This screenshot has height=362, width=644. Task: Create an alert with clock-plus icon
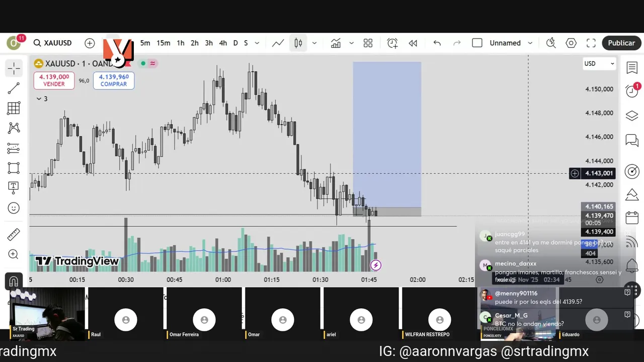392,43
